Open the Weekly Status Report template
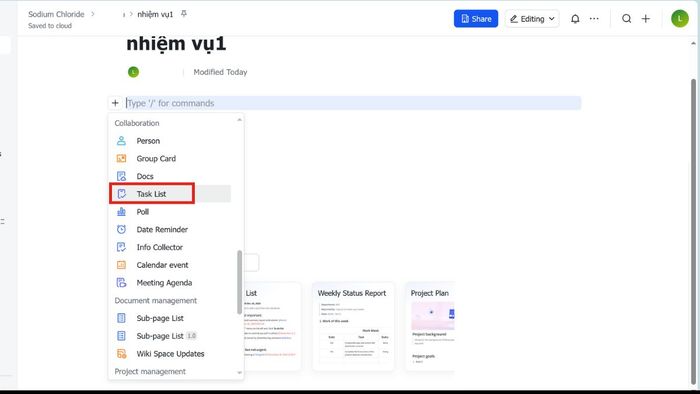This screenshot has width=700, height=394. pos(353,326)
